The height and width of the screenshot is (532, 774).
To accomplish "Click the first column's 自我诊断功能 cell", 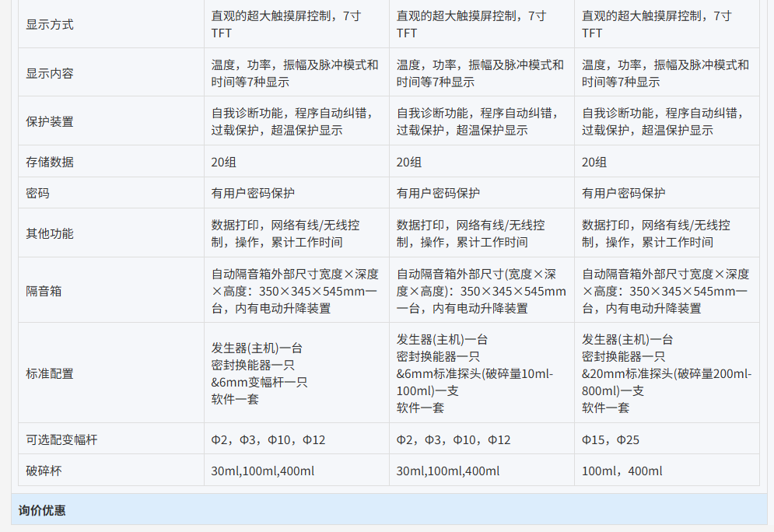I will coord(296,121).
